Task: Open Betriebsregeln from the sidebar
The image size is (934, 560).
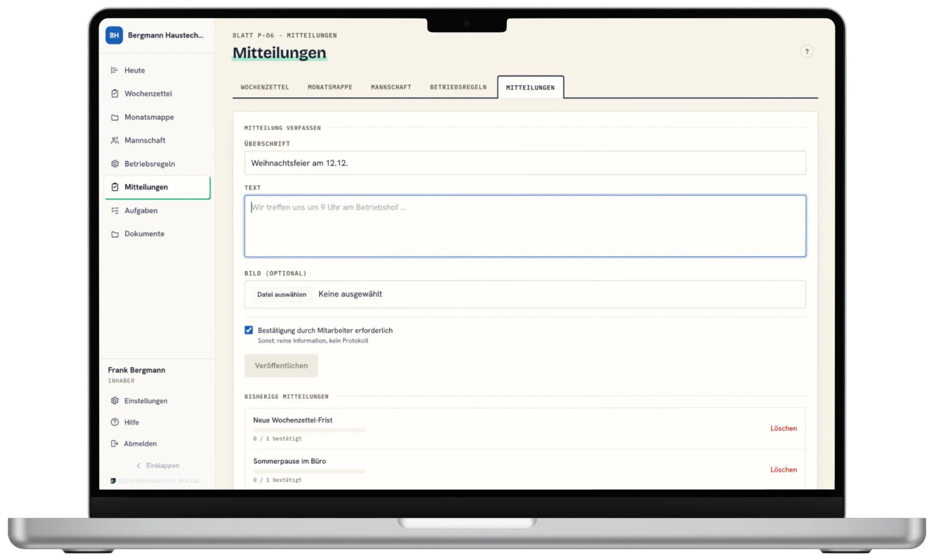Action: tap(157, 164)
